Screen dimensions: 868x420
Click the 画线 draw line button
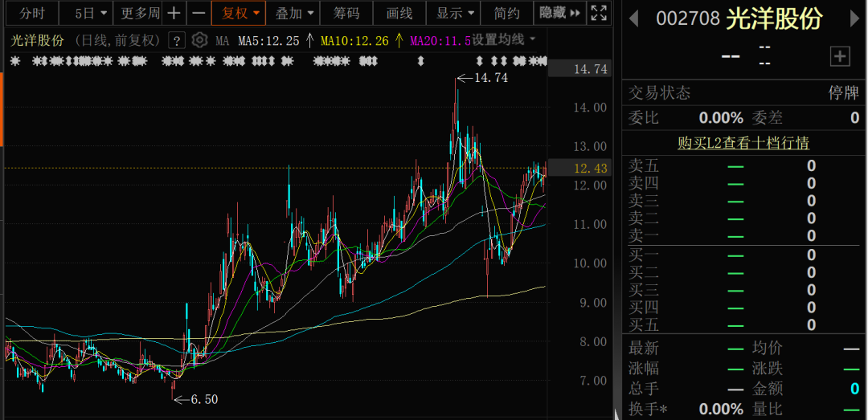coord(399,14)
